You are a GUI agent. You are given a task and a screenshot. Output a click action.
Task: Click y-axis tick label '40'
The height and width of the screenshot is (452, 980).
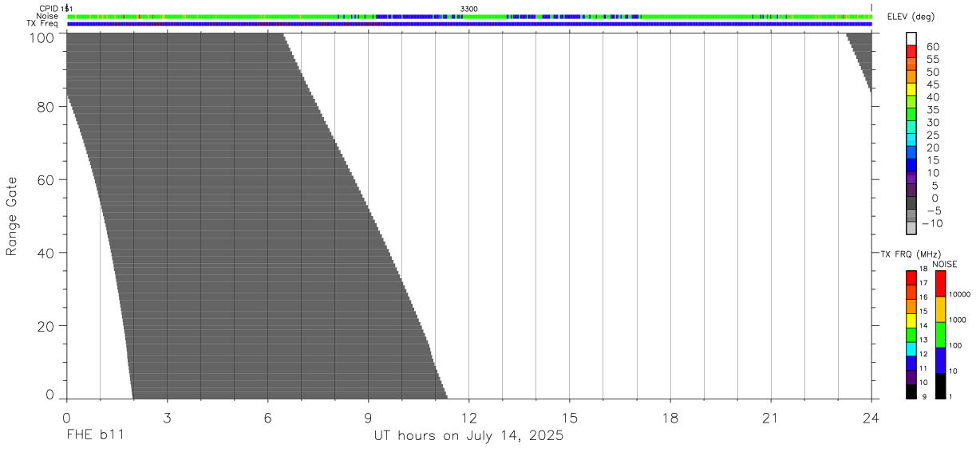click(46, 254)
